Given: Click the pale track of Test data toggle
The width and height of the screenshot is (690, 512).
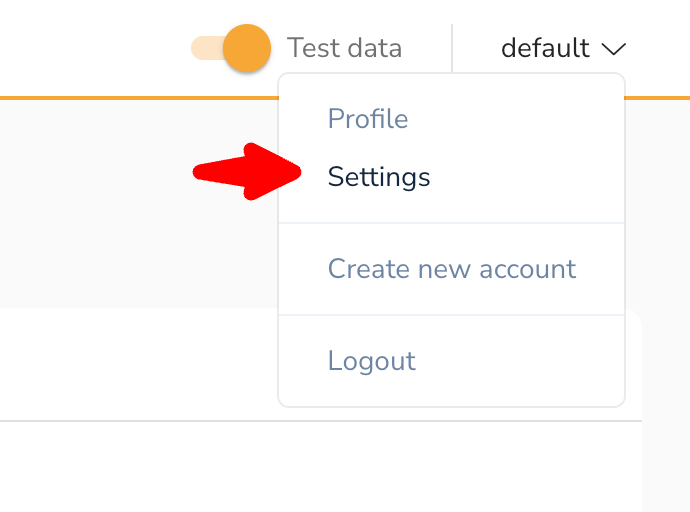Looking at the screenshot, I should (x=203, y=48).
